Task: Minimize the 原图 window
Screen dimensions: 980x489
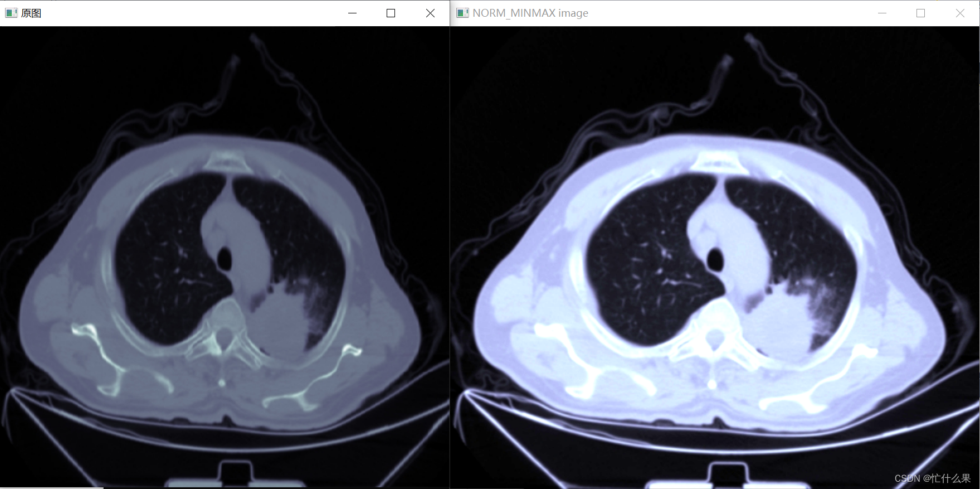Action: coord(352,13)
